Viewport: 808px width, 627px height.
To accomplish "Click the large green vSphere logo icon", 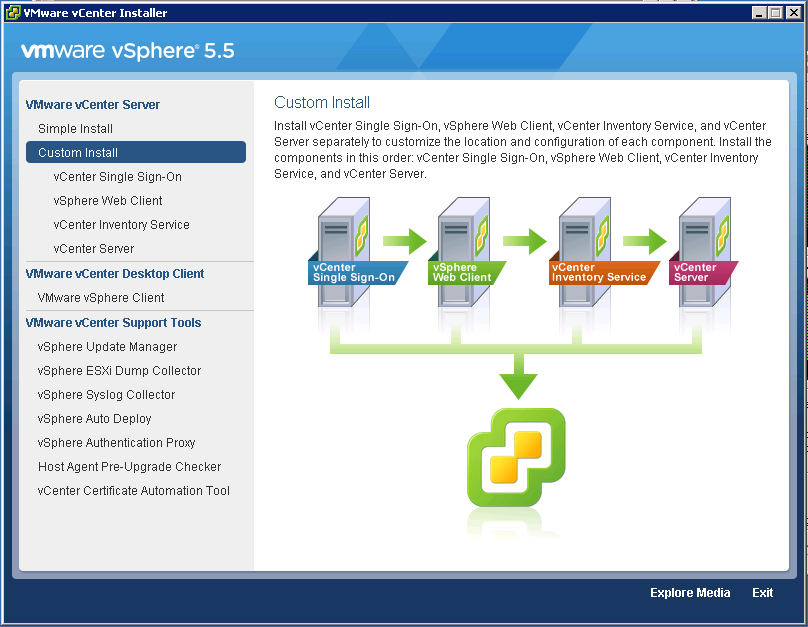I will tap(516, 457).
